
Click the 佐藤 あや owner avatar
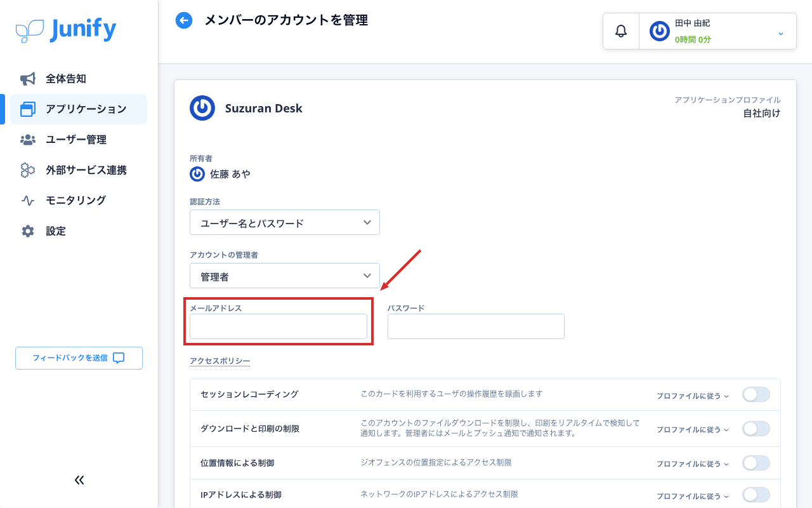197,173
